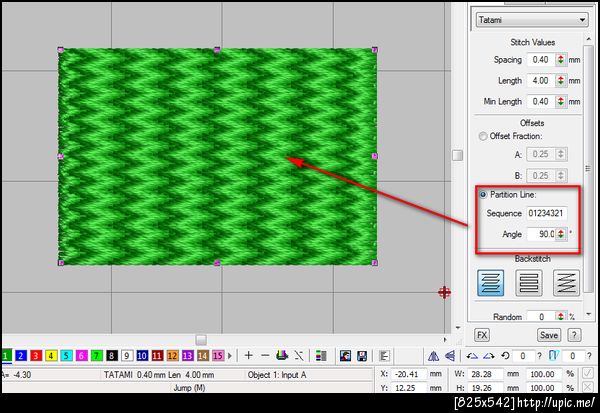The image size is (600, 413).
Task: Click the Y position field
Action: 409,388
